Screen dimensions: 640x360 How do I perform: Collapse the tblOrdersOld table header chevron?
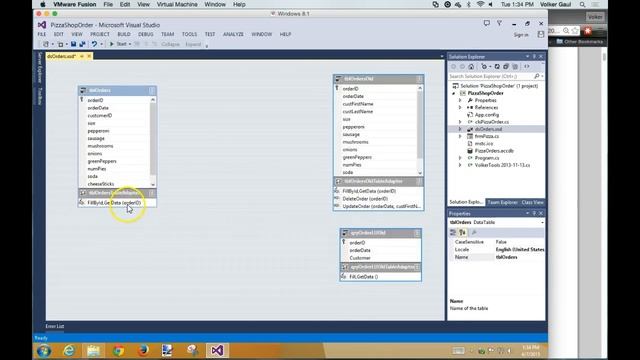point(419,79)
